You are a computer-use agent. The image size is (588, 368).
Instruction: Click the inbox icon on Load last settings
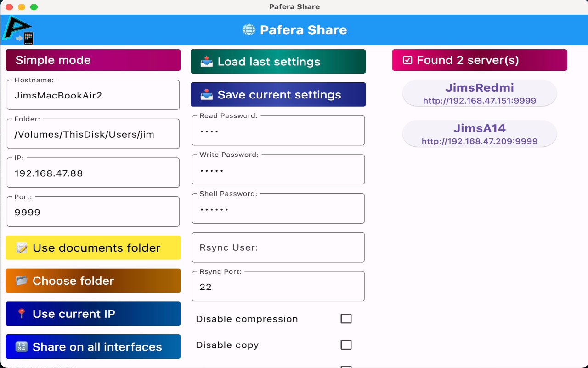207,62
